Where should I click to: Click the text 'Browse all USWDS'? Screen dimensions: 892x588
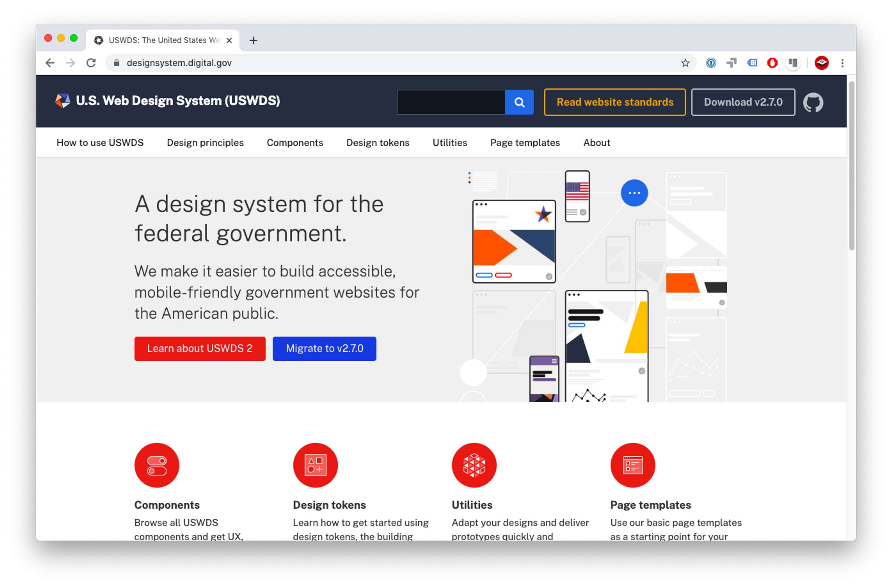(x=176, y=522)
